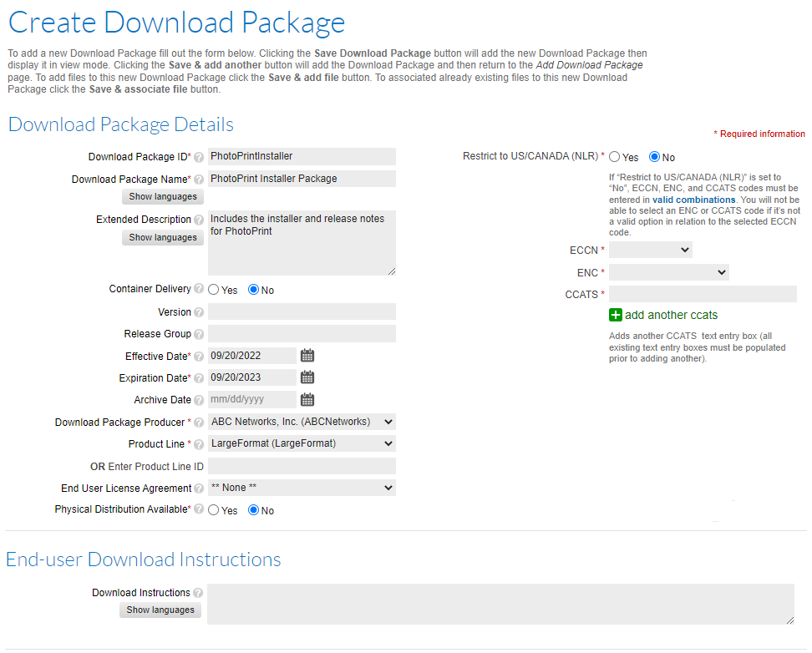Open the Archive Date calendar icon

click(307, 399)
